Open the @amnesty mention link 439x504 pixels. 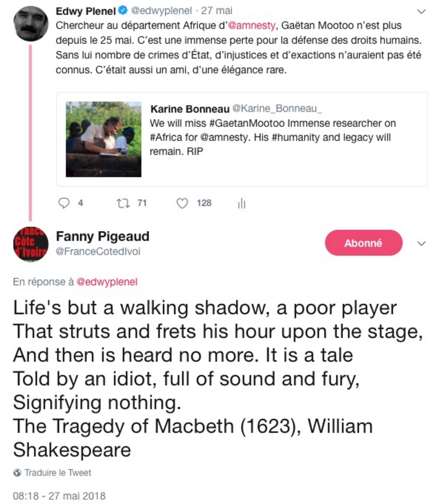pos(252,26)
